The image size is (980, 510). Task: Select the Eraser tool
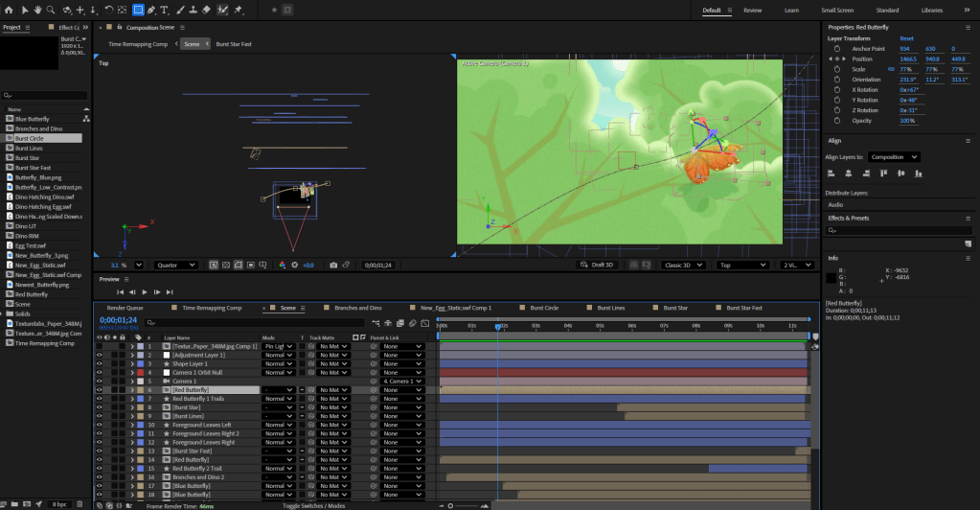[206, 10]
